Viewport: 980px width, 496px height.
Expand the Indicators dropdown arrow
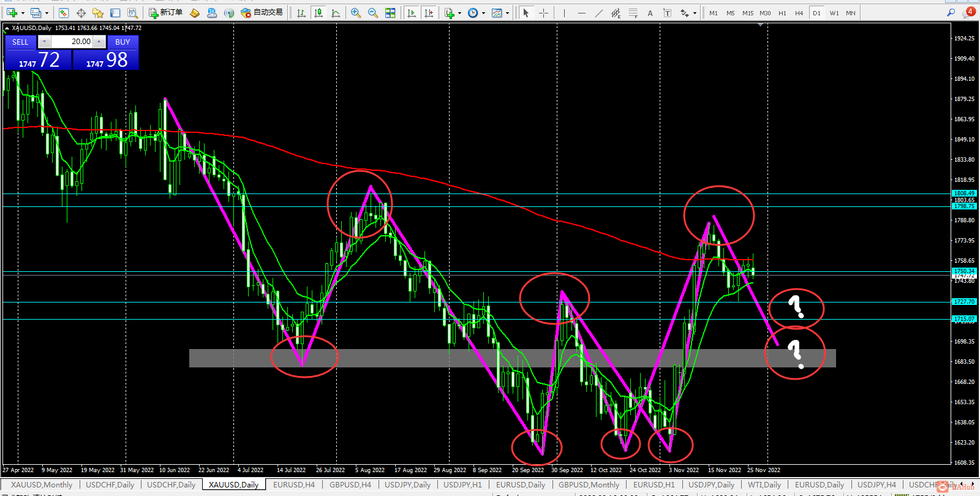[459, 13]
